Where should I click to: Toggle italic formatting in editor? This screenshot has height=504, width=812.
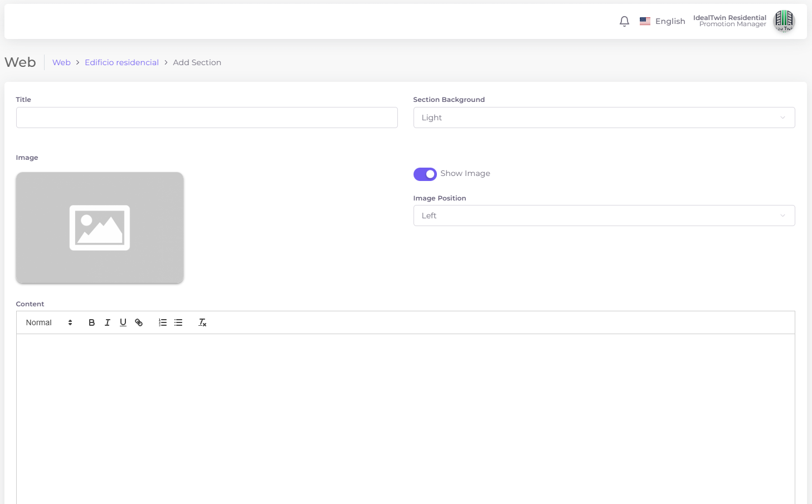pos(108,322)
